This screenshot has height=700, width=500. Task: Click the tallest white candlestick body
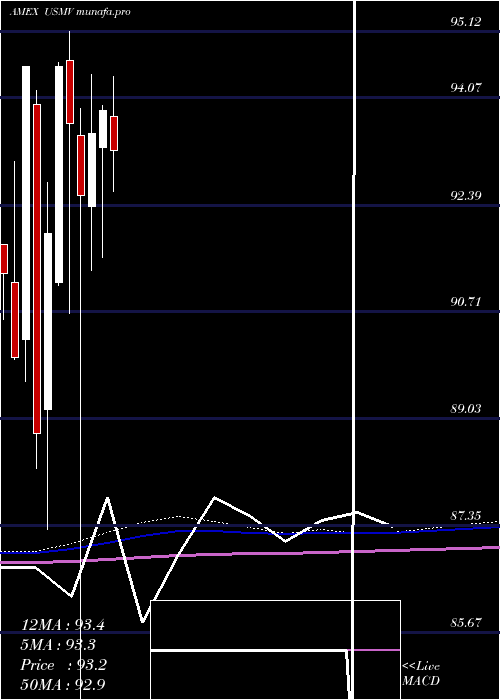(x=26, y=203)
